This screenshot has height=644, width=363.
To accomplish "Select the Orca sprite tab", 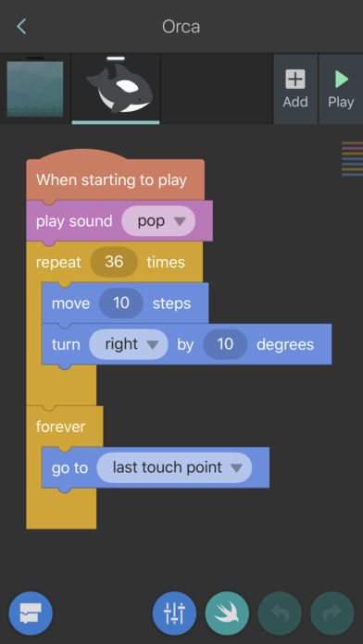I will [x=116, y=89].
